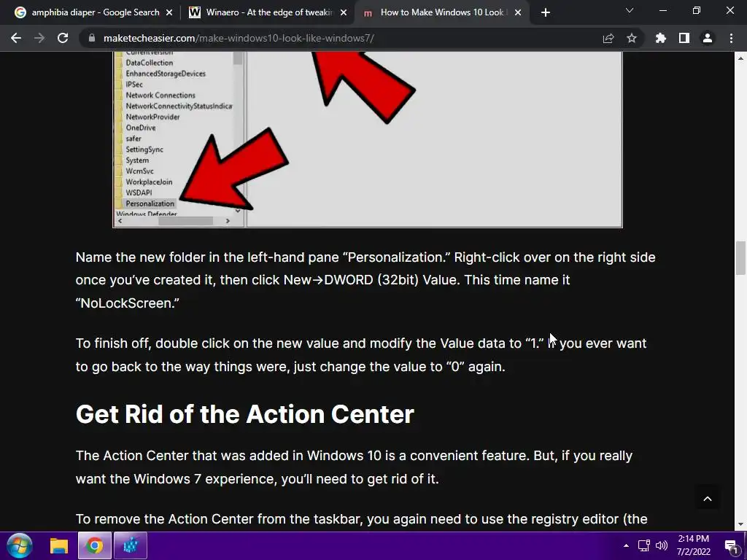Open the Windows Start button
Image resolution: width=747 pixels, height=560 pixels.
pyautogui.click(x=20, y=545)
